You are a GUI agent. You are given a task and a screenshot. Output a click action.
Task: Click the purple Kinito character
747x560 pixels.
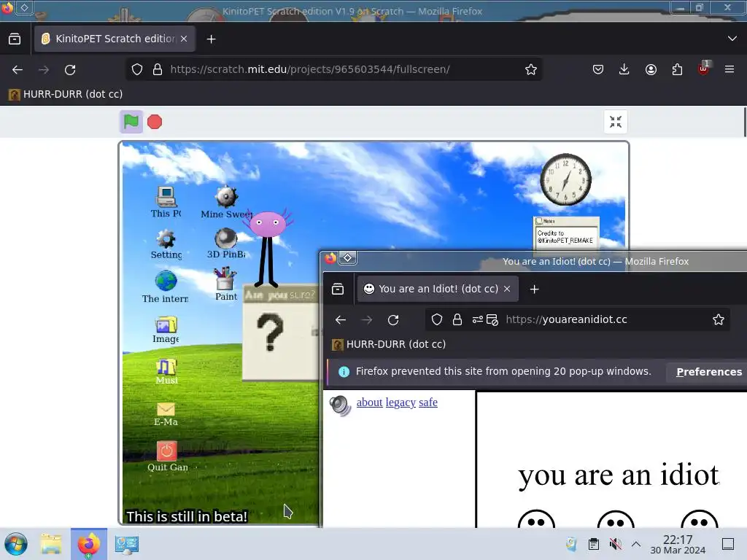pos(267,248)
